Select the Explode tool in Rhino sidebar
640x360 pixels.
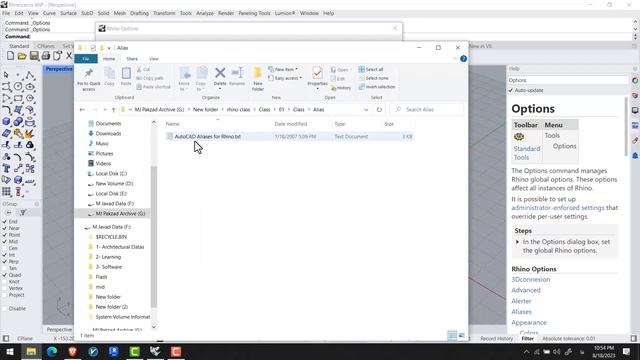coord(29,133)
